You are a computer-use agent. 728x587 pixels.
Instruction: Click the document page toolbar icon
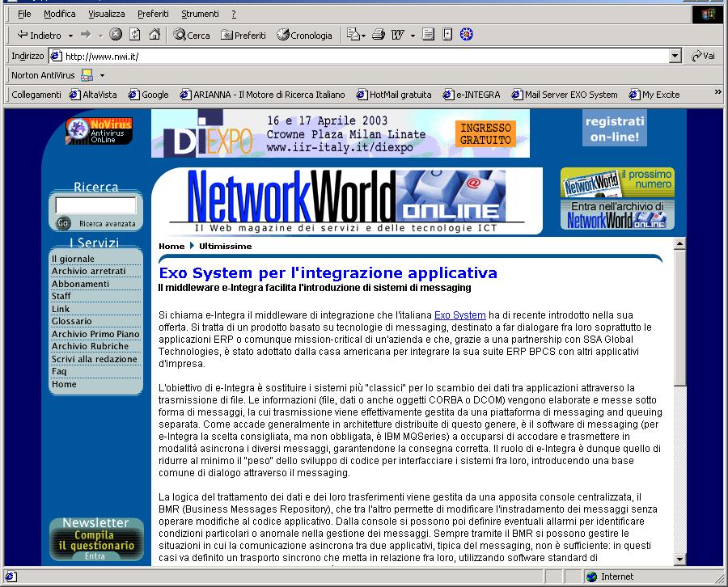click(428, 35)
